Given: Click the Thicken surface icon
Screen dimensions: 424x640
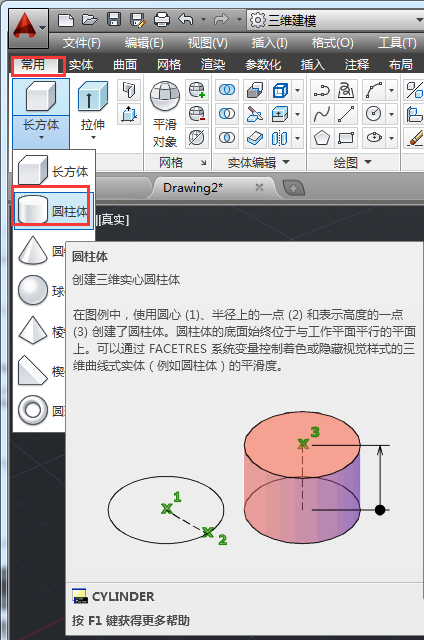Looking at the screenshot, I should point(255,138).
